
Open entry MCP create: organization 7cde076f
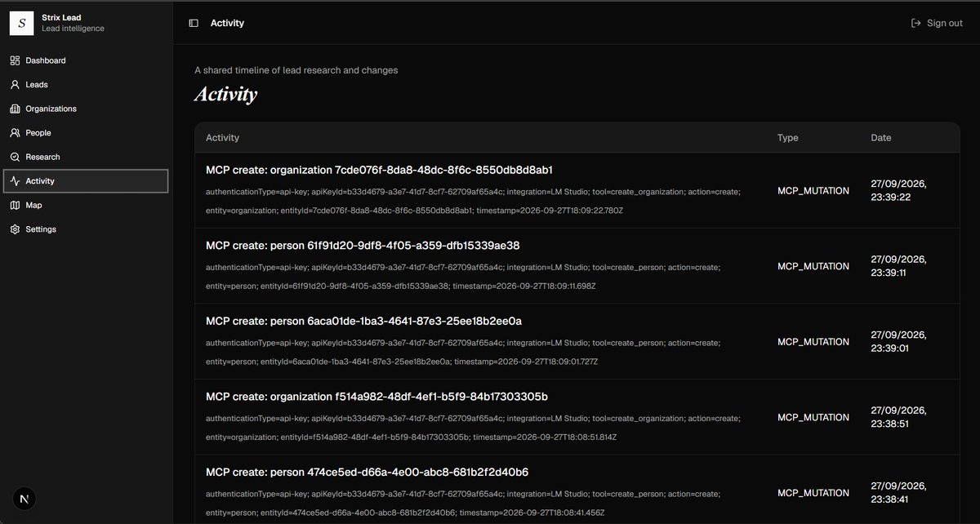(x=379, y=170)
